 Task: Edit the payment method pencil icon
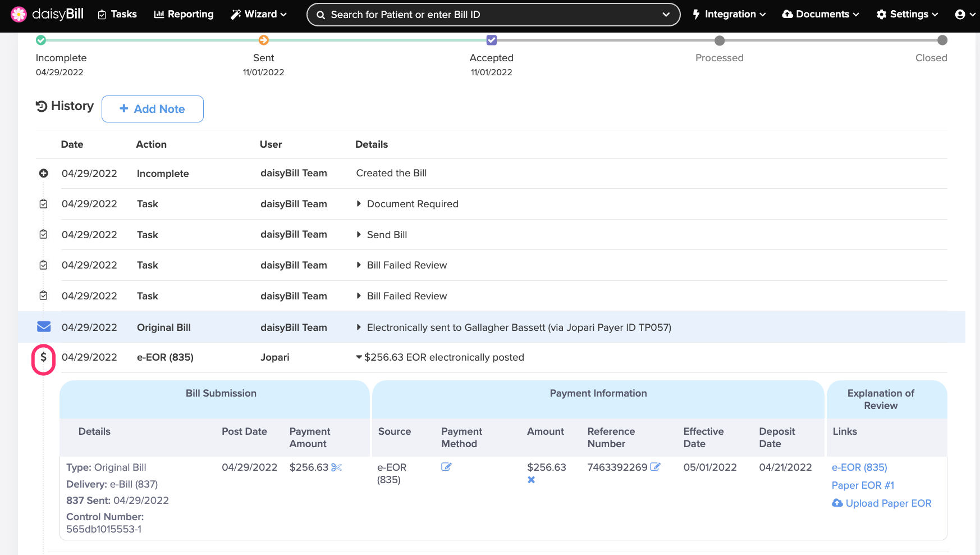(x=446, y=467)
